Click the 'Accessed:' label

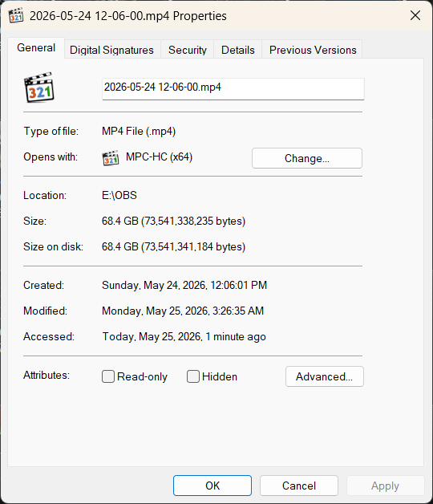pos(49,337)
